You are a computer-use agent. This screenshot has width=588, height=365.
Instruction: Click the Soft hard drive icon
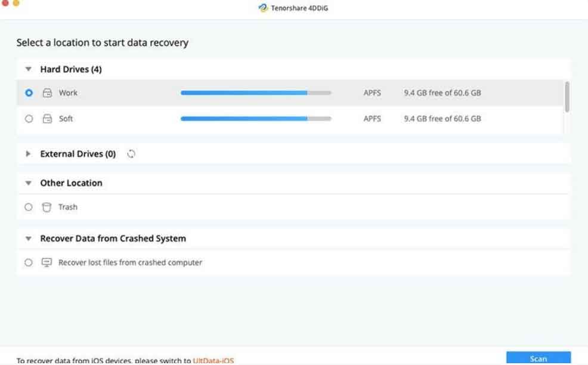coord(47,119)
